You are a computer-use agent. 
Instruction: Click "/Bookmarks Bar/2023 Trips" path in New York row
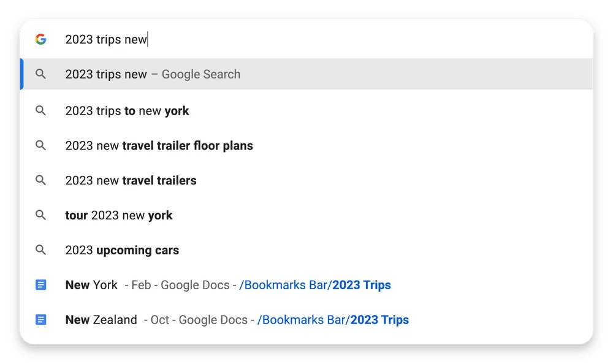point(314,285)
